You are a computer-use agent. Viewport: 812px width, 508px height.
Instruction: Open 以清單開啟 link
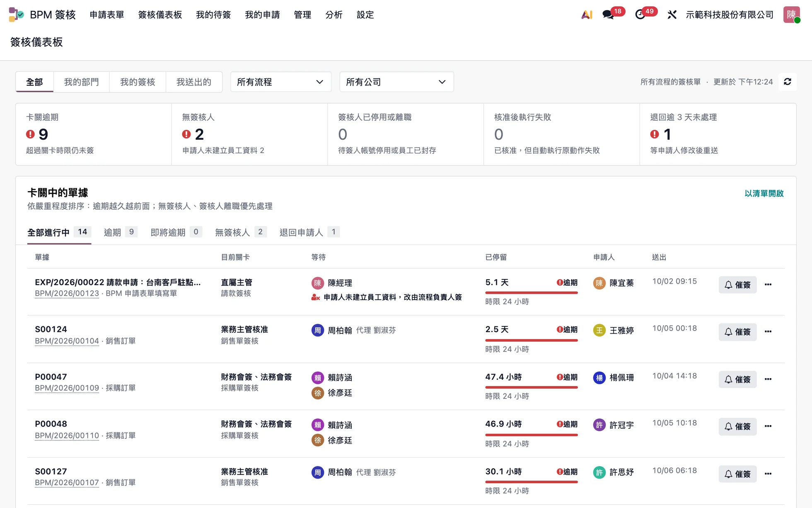point(764,193)
